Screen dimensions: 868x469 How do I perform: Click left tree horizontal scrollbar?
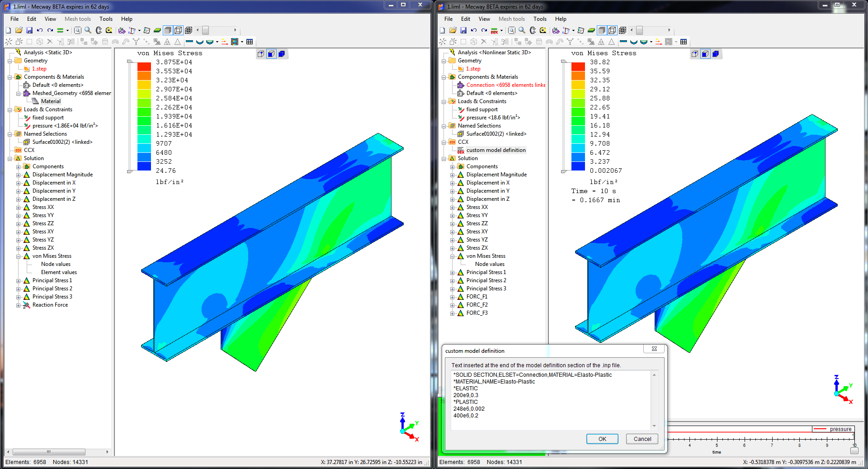tap(49, 452)
